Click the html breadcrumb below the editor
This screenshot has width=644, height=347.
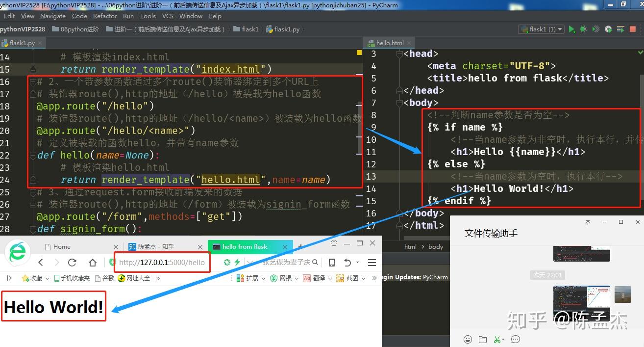pyautogui.click(x=410, y=247)
